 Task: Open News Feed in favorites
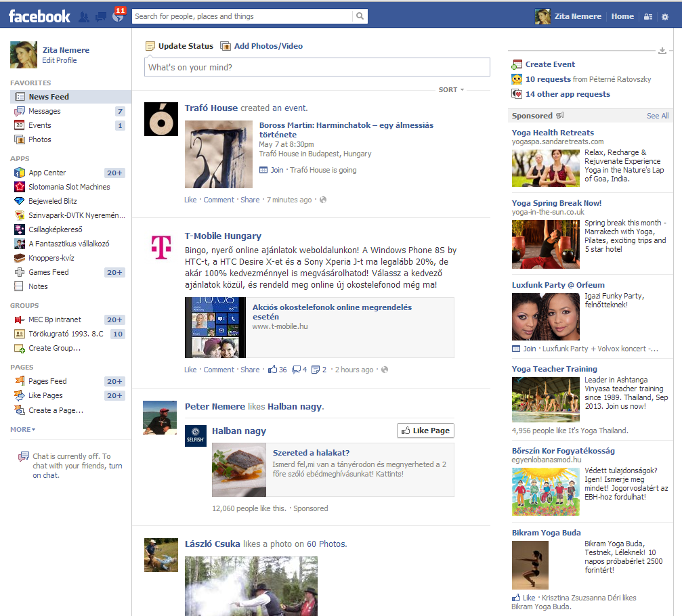click(70, 97)
